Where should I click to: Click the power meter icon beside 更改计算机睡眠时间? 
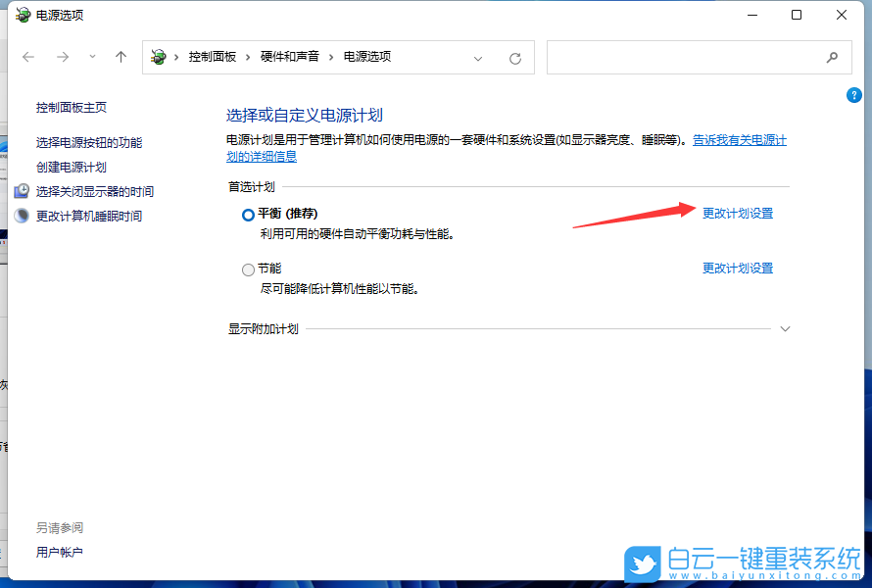[x=22, y=216]
